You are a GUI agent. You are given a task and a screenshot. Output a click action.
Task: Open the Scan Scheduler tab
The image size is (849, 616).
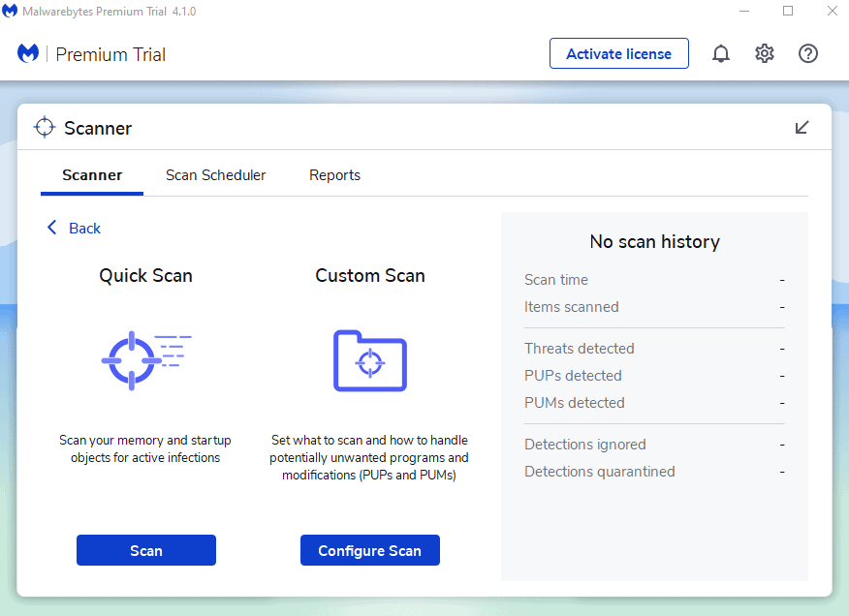click(x=215, y=175)
